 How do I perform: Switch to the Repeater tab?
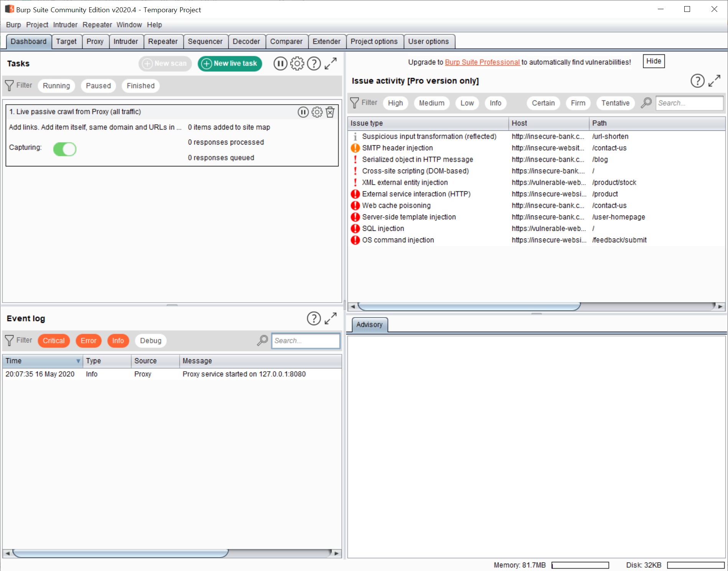click(x=163, y=41)
